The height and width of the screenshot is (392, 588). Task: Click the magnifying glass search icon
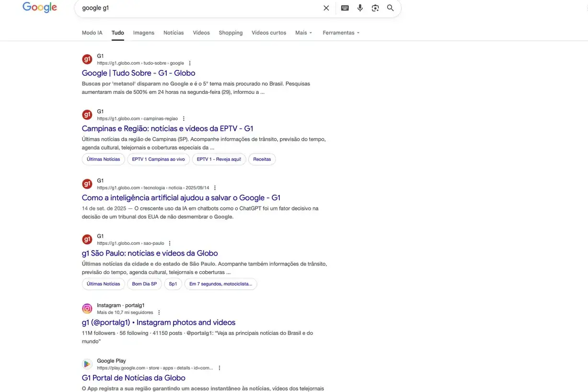(x=391, y=8)
